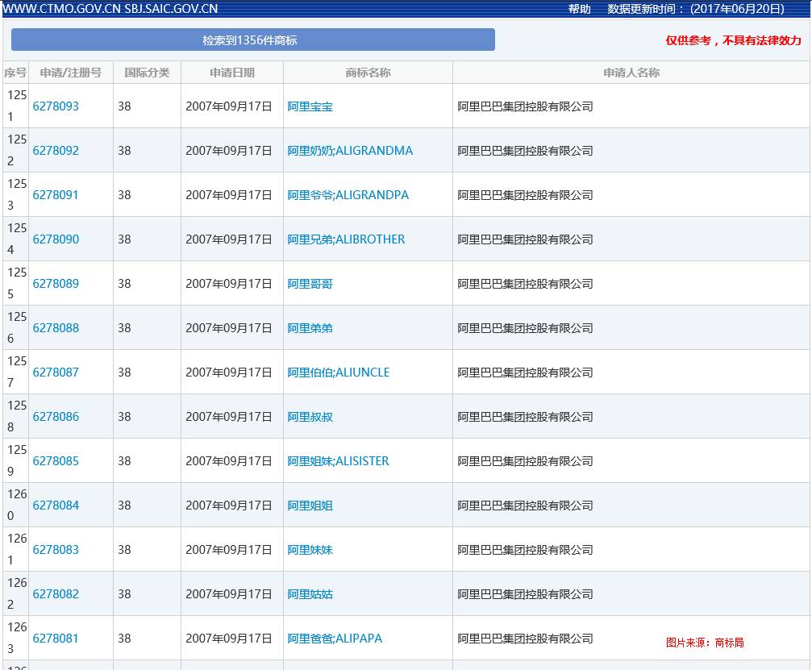Viewport: 812px width, 670px height.
Task: Open trademark 阿里弟弟
Action: point(310,328)
